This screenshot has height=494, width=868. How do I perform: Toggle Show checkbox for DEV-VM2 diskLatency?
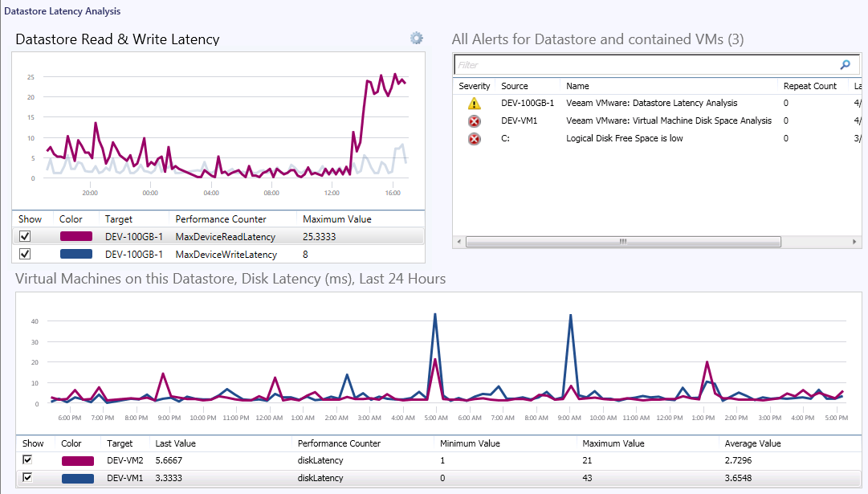click(28, 459)
